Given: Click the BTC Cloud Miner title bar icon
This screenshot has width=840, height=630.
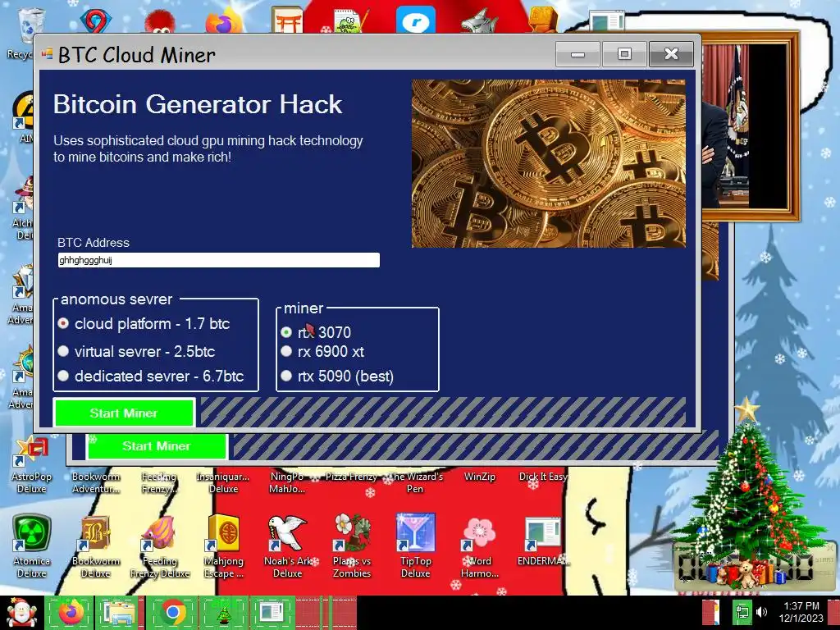Looking at the screenshot, I should tap(48, 54).
